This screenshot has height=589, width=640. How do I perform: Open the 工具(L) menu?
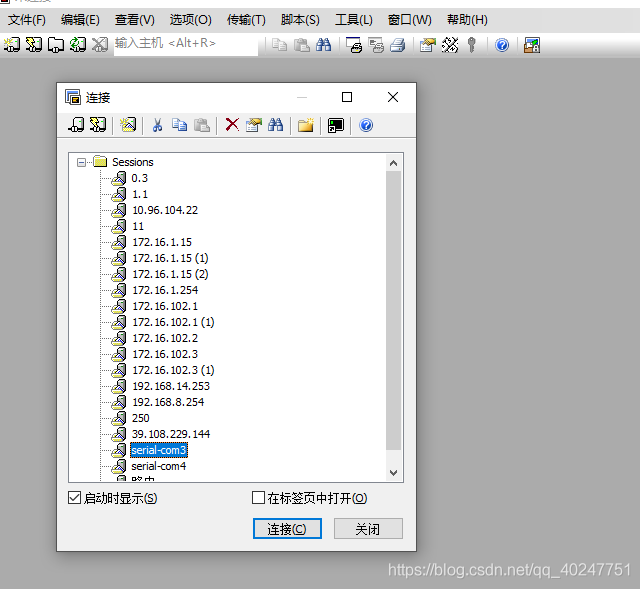coord(354,20)
